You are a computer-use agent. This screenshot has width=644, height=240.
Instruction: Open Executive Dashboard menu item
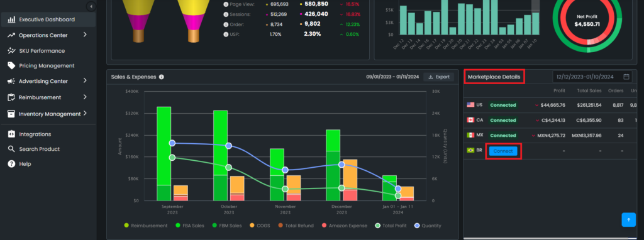tap(48, 19)
